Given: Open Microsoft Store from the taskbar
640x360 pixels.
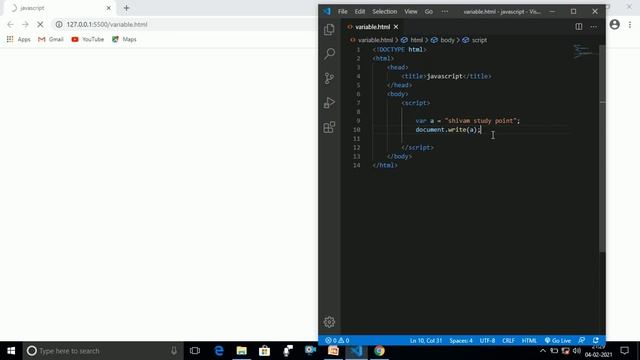Looking at the screenshot, I should pyautogui.click(x=264, y=351).
